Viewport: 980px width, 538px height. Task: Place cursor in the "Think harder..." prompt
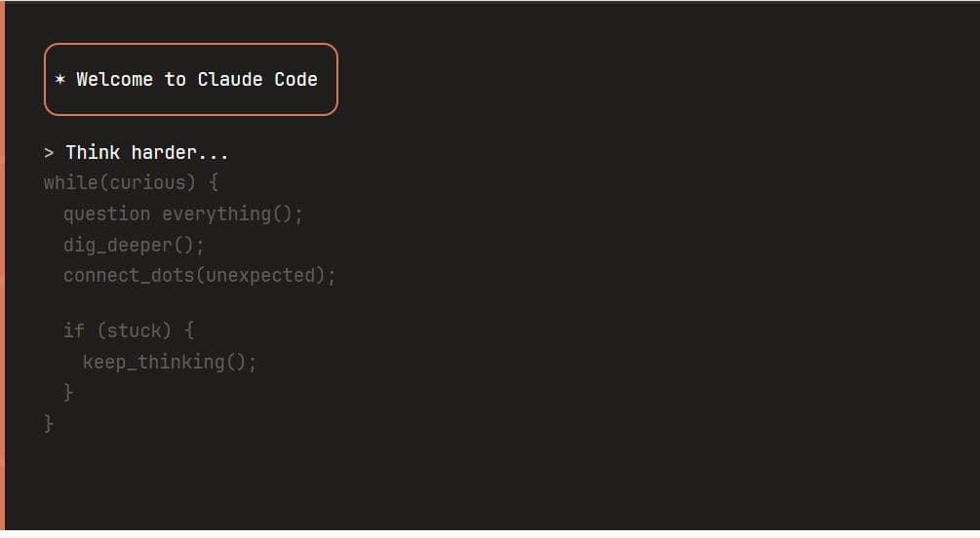[147, 153]
